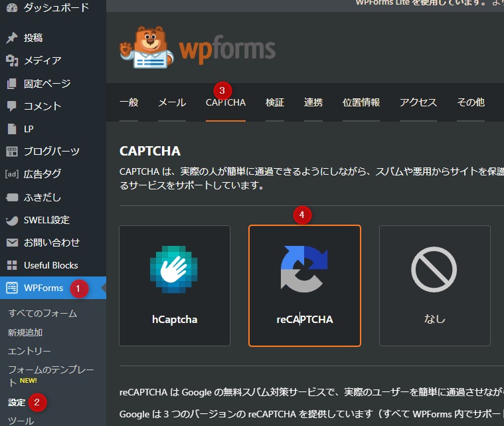Click the WPForms bear mascot logo
This screenshot has width=504, height=426.
click(x=145, y=48)
